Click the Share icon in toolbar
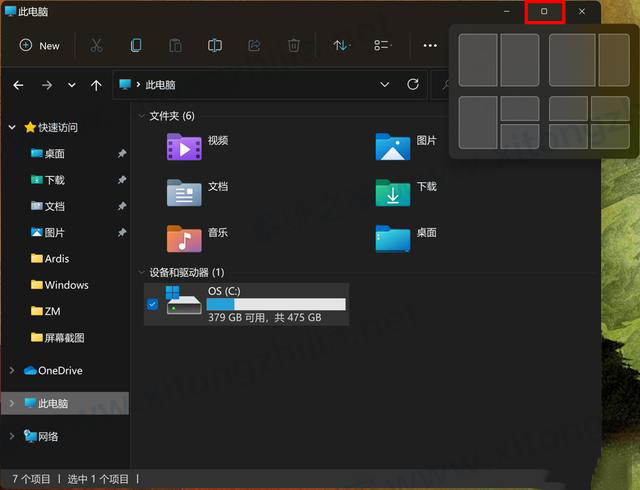640x490 pixels. (x=254, y=45)
